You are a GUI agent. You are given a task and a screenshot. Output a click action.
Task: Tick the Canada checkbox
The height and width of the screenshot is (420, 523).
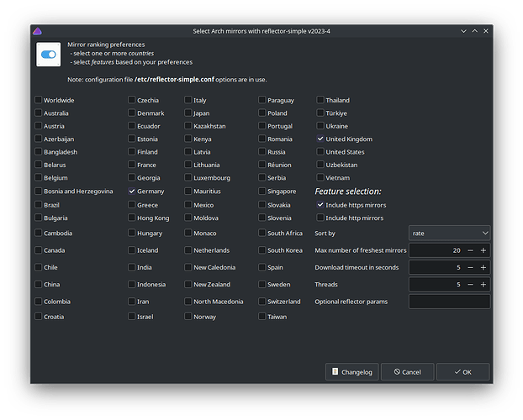(x=39, y=250)
